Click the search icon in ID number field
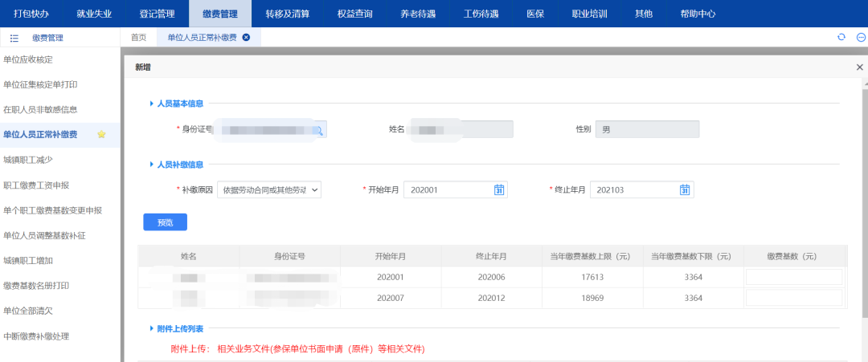Viewport: 868px width, 362px height. [319, 130]
